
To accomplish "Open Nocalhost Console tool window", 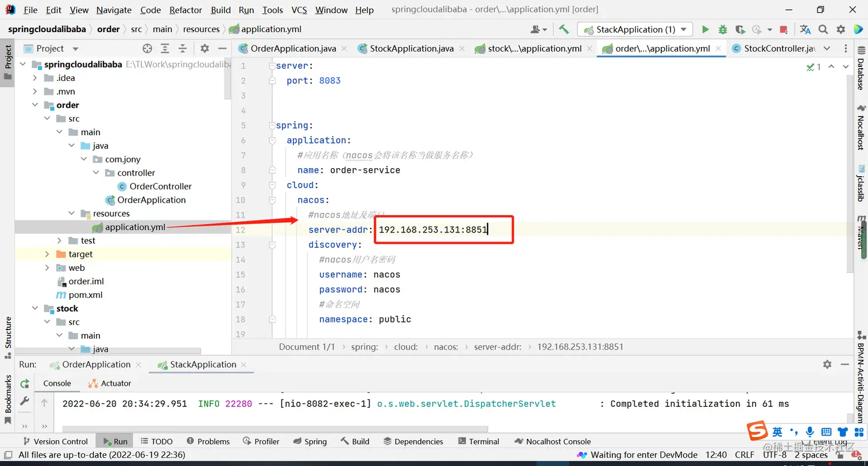I will [x=552, y=441].
